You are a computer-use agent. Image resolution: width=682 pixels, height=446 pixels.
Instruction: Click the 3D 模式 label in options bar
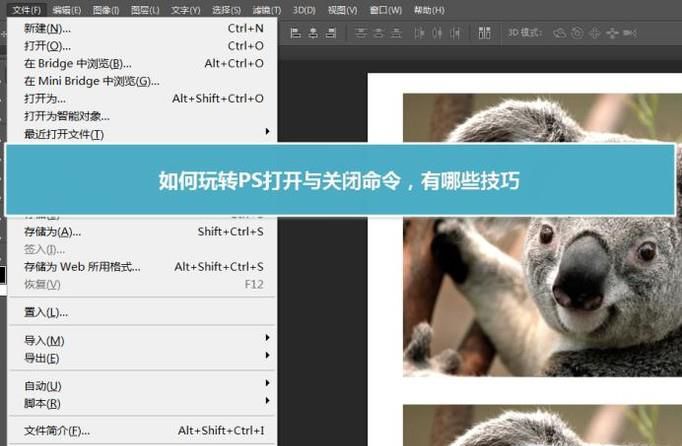pos(525,33)
